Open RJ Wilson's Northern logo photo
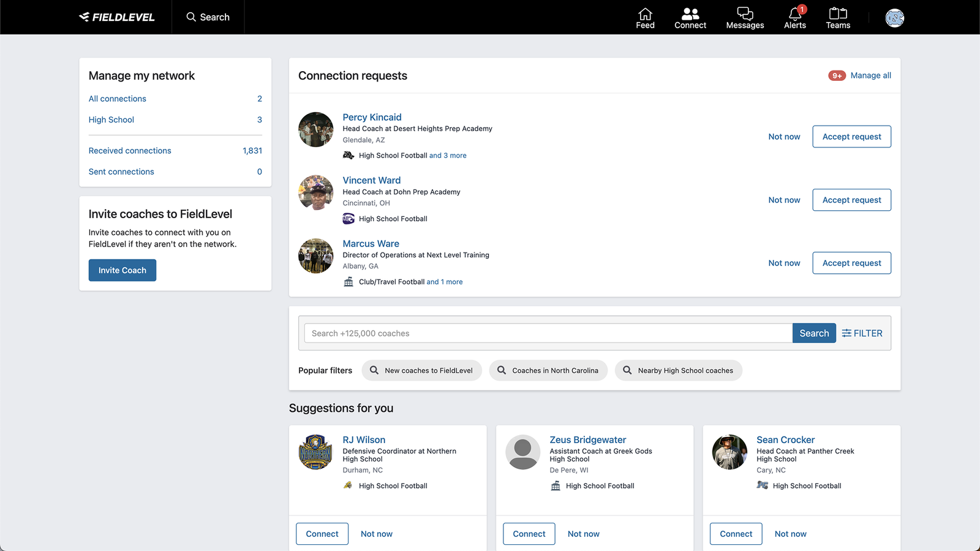The image size is (980, 551). click(315, 452)
